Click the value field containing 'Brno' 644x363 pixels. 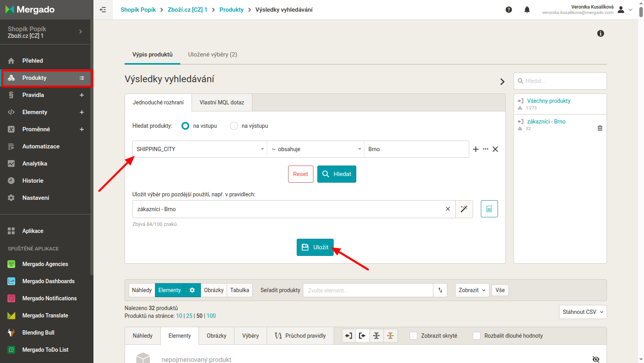[416, 149]
